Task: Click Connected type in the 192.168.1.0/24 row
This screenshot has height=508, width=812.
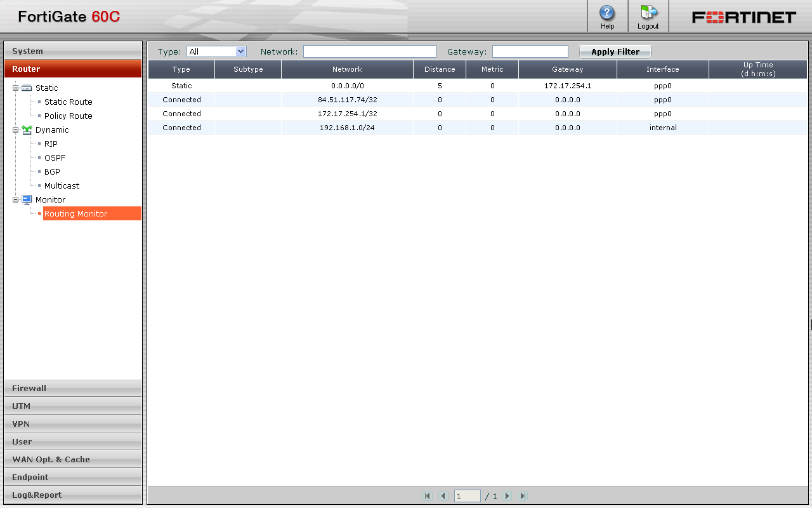Action: pos(181,128)
